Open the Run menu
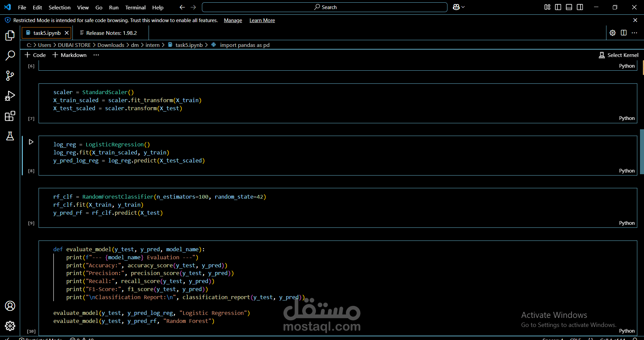Image resolution: width=644 pixels, height=340 pixels. pyautogui.click(x=114, y=7)
